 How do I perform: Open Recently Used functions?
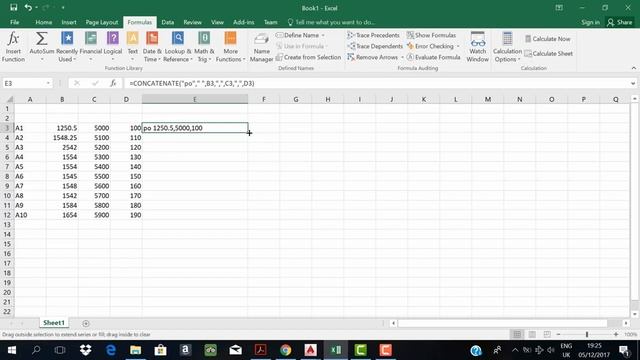(x=67, y=47)
